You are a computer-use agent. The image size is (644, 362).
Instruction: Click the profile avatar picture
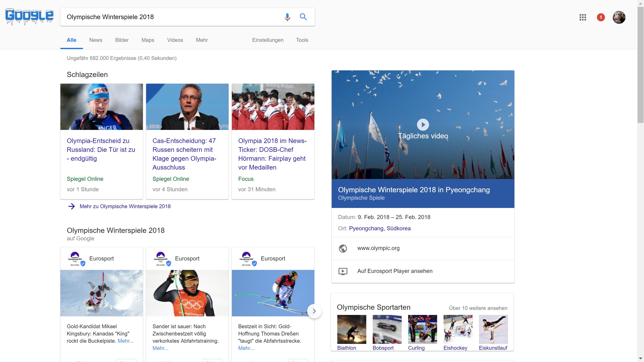(619, 17)
